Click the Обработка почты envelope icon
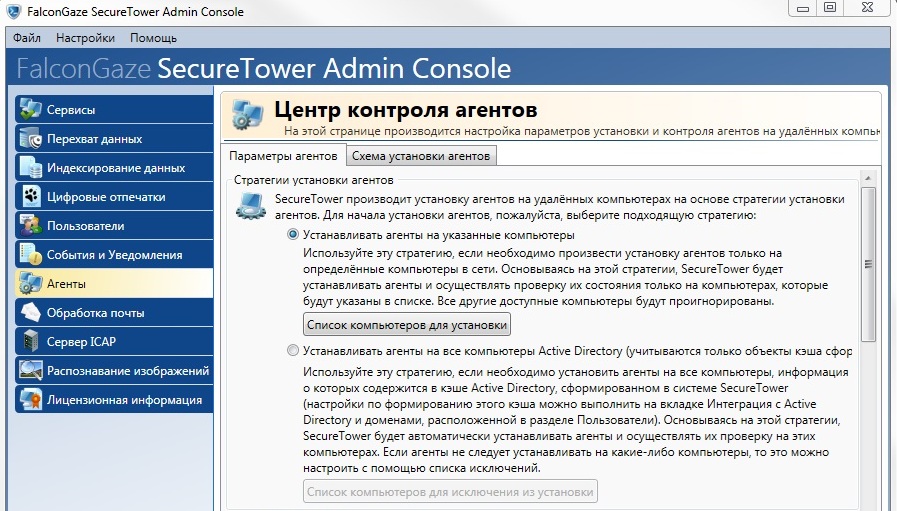Image resolution: width=897 pixels, height=511 pixels. (30, 312)
